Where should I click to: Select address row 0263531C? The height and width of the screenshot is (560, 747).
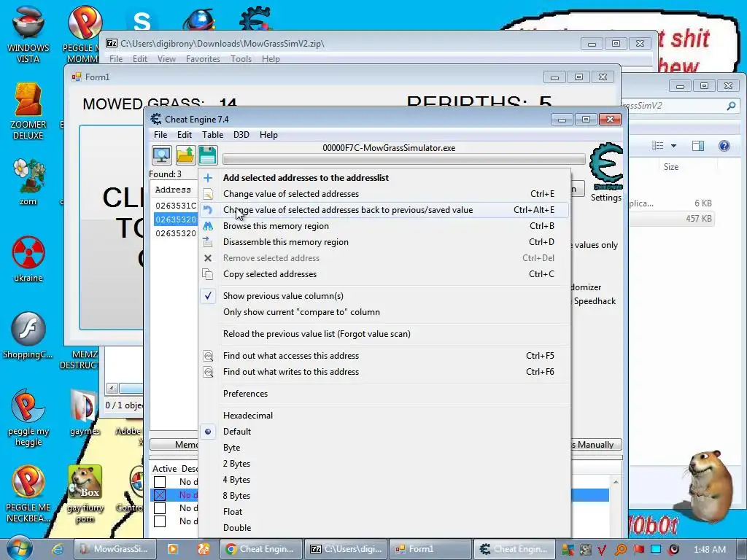coord(175,206)
